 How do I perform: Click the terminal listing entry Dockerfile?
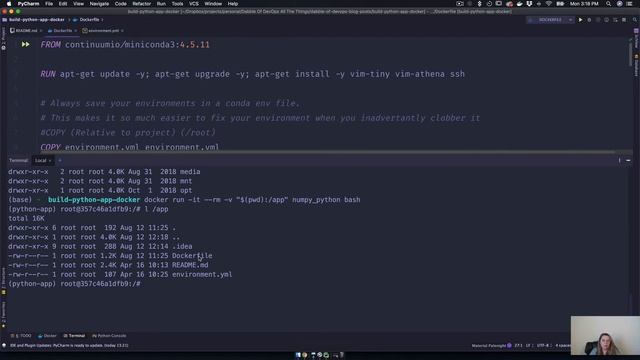[192, 256]
